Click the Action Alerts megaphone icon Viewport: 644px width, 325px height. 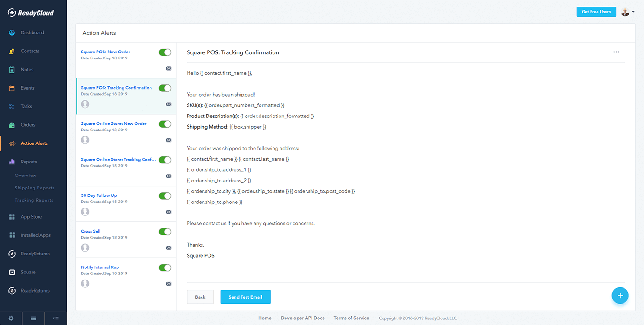pos(12,143)
